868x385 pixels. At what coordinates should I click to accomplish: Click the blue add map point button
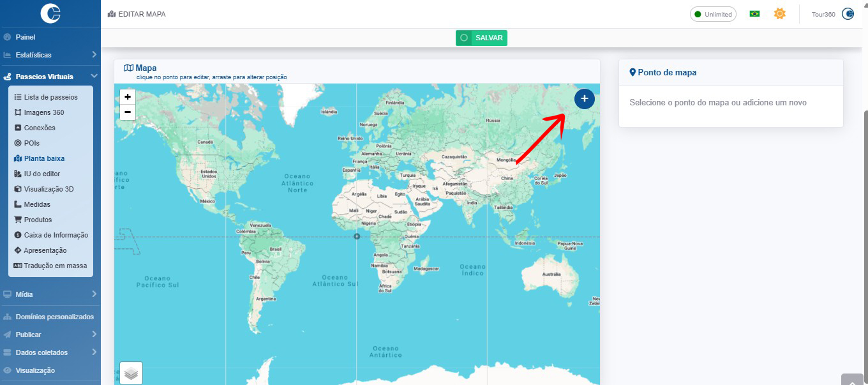coord(584,99)
